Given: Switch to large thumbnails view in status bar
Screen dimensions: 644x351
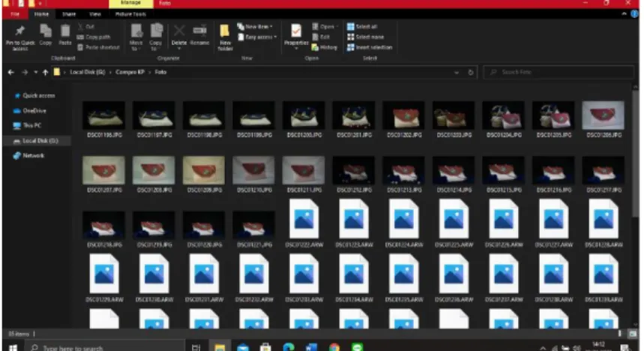Looking at the screenshot, I should 633,334.
